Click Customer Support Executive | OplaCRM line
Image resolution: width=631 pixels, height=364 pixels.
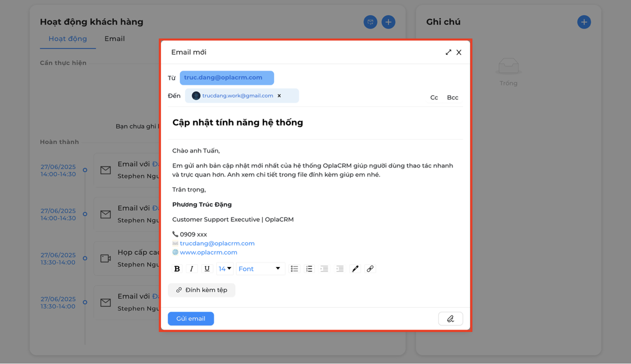[233, 219]
